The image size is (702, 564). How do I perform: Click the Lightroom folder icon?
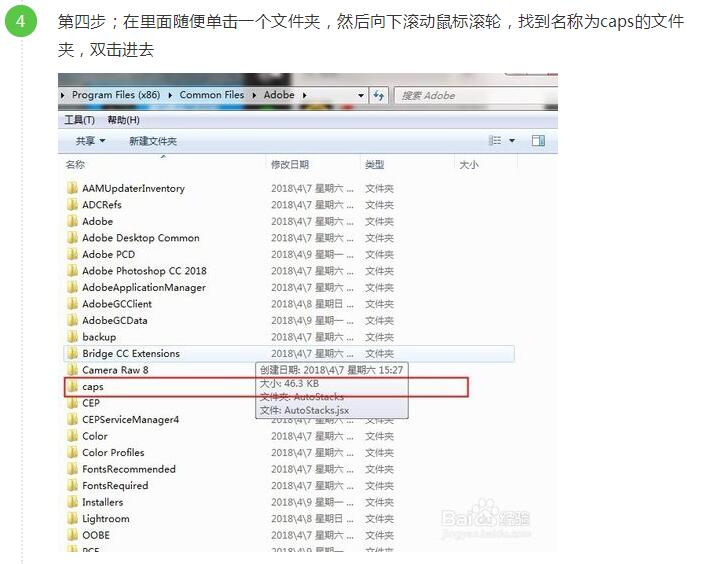point(73,519)
